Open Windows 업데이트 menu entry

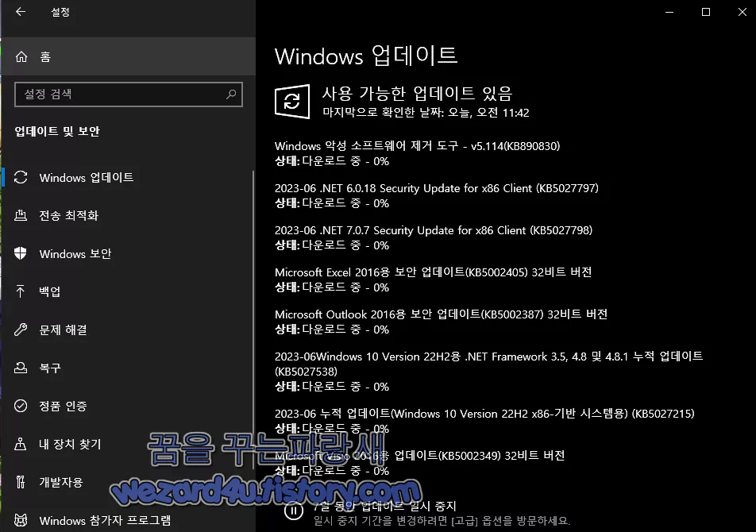click(127, 177)
